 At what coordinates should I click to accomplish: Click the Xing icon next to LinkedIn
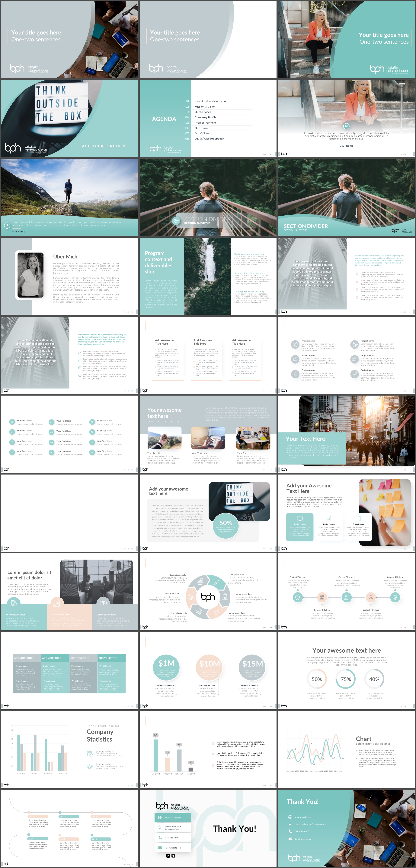pyautogui.click(x=173, y=856)
